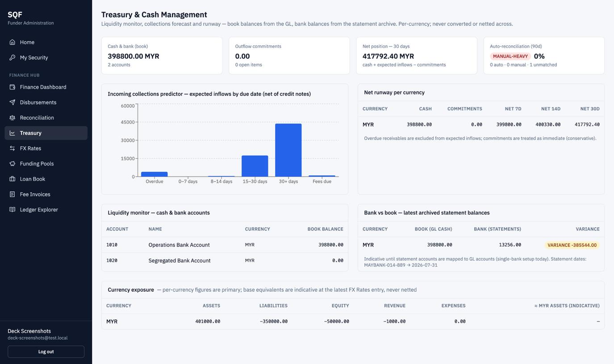This screenshot has width=614, height=364.
Task: Click the NET 7D value 399800.00
Action: 509,124
